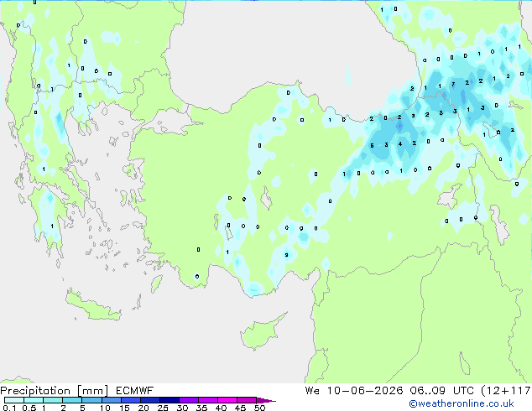The image size is (532, 411).
Task: Click the 20–25 mm legend swatch
Action: [149, 400]
